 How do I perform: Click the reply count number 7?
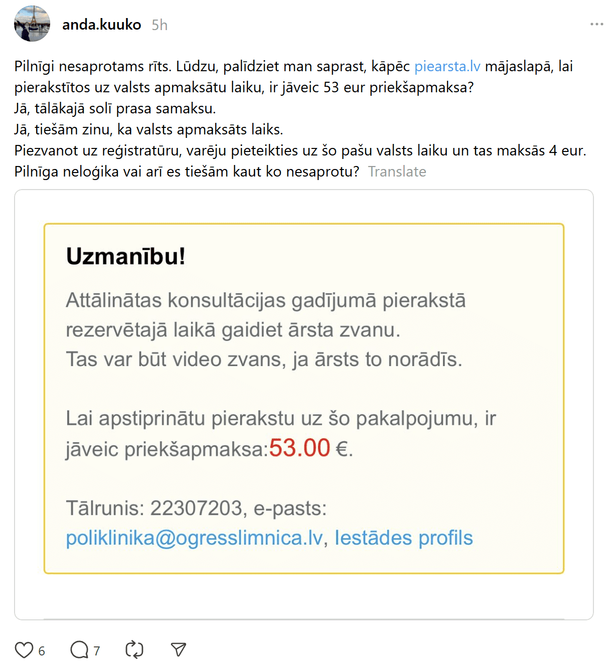click(97, 651)
